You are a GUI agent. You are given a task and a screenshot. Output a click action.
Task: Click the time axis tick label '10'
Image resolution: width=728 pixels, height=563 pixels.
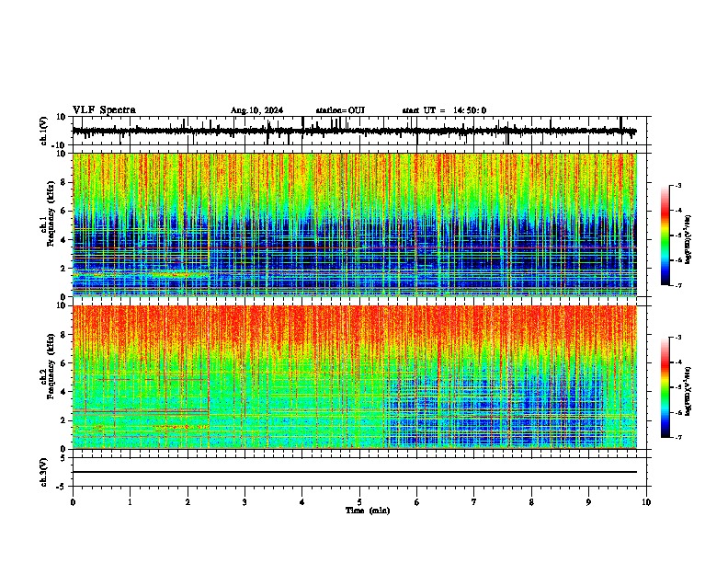646,502
